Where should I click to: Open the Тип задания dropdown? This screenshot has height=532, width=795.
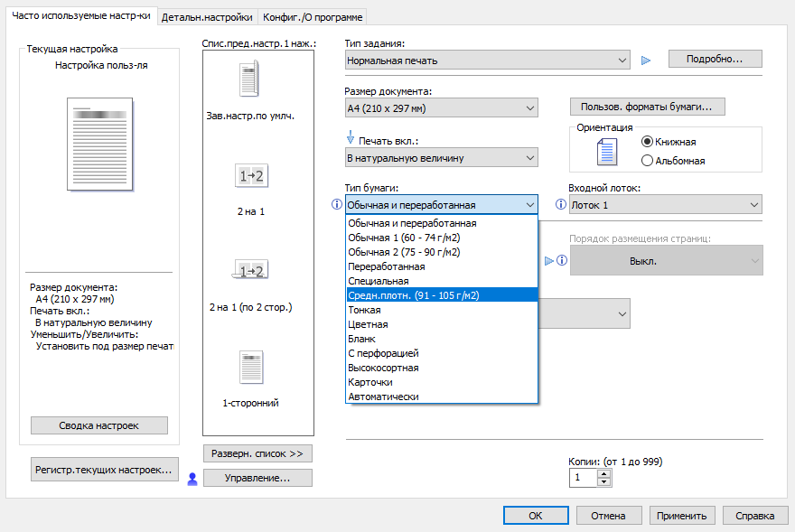(488, 61)
